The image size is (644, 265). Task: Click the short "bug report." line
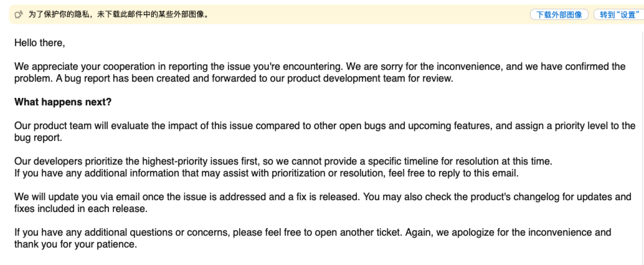pos(38,138)
